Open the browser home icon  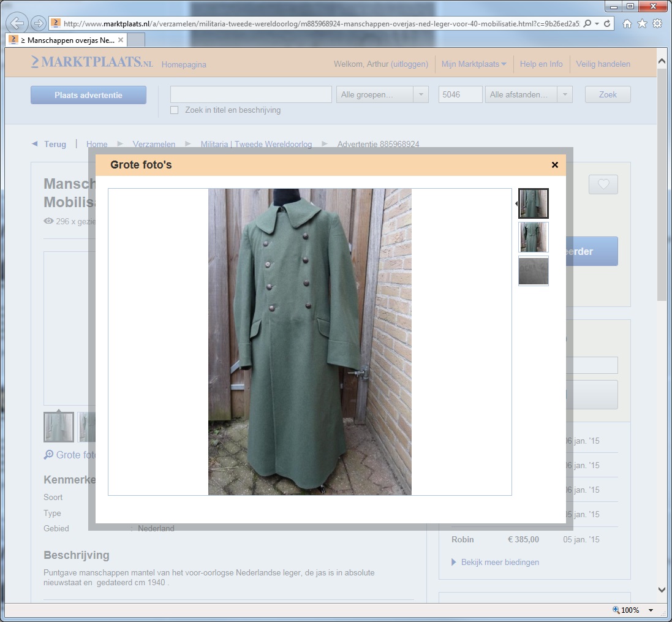point(627,23)
